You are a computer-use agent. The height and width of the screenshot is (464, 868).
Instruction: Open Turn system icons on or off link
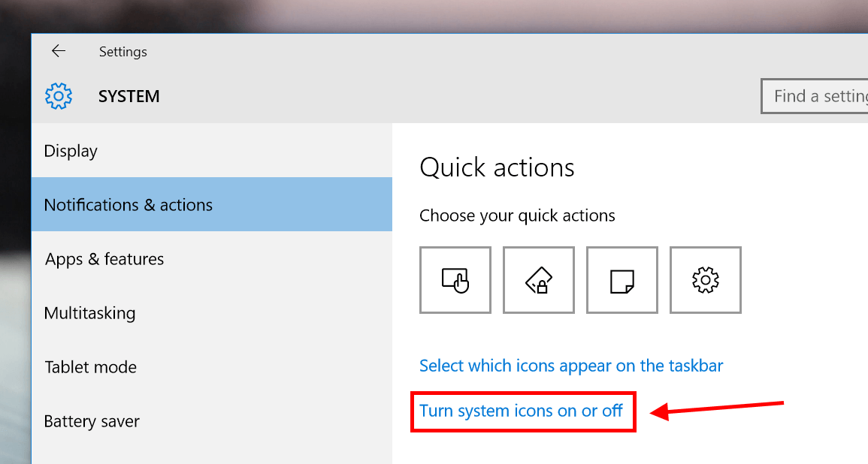coord(521,411)
